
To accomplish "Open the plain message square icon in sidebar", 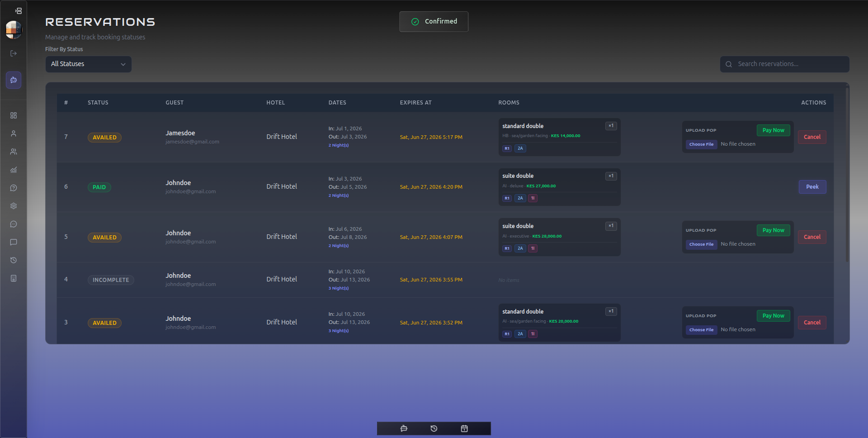I will click(14, 242).
